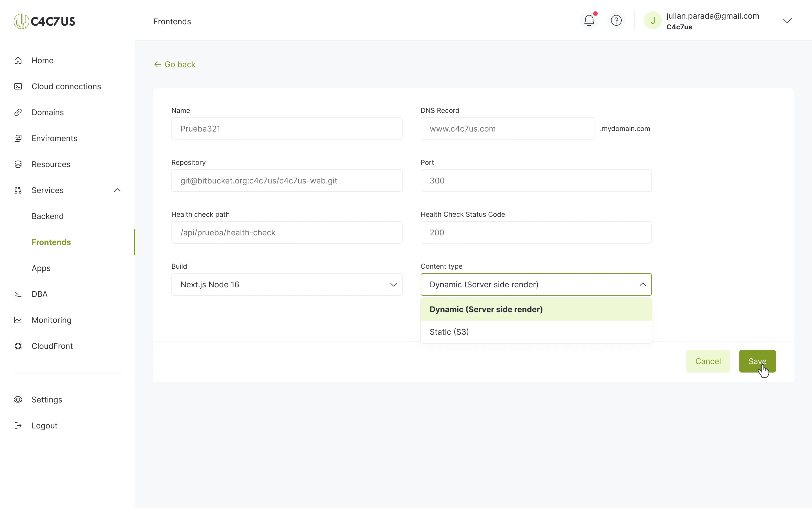Viewport: 812px width, 508px height.
Task: Click the Cloud connections terminal icon
Action: coord(18,86)
